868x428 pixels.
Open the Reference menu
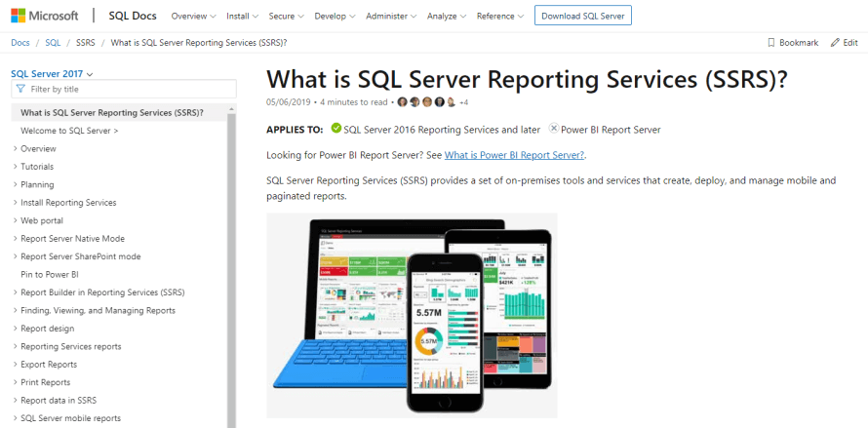[500, 16]
